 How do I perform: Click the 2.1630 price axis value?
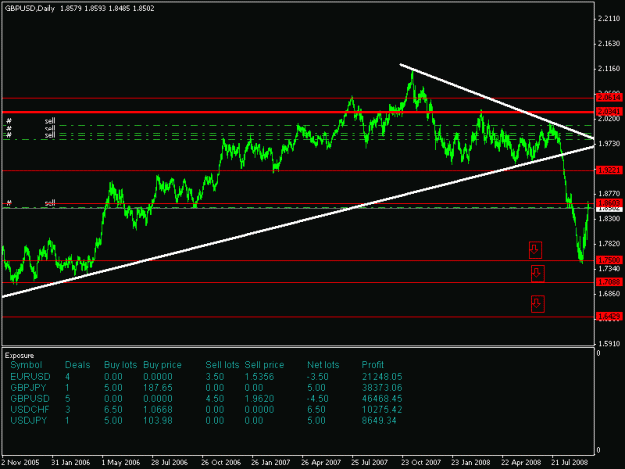[609, 43]
